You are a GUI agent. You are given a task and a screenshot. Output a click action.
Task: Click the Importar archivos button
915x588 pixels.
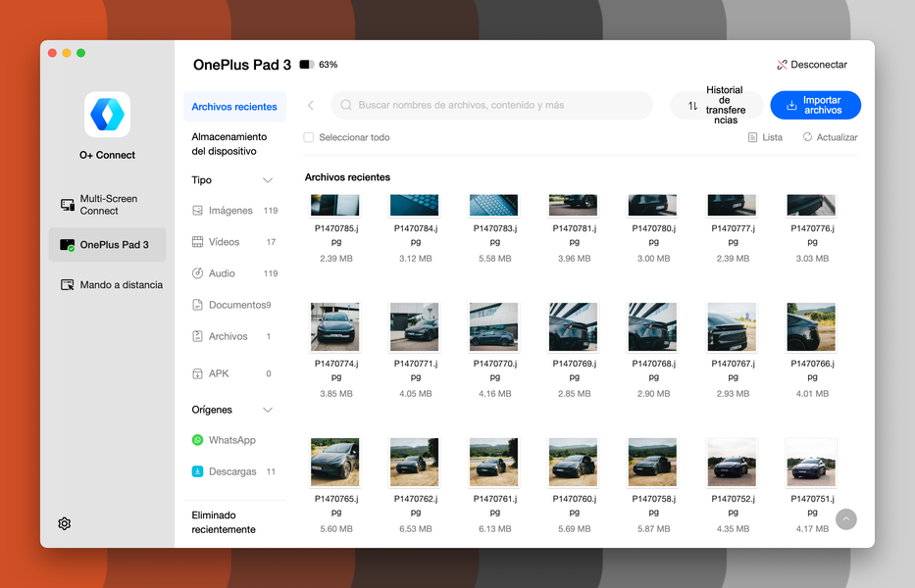tap(816, 105)
